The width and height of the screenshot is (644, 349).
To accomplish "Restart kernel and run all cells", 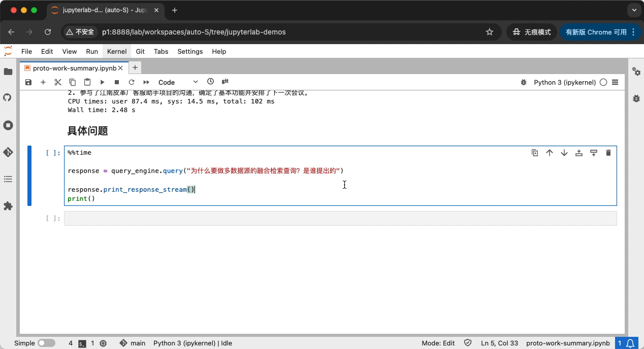I will pyautogui.click(x=146, y=82).
